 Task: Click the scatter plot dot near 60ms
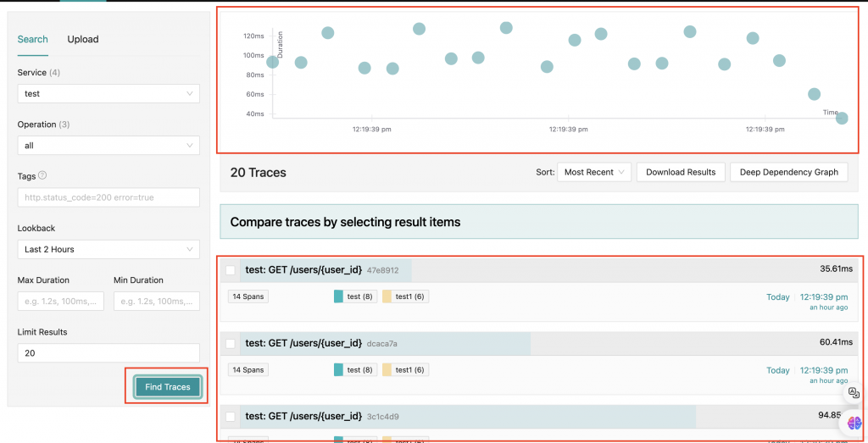click(x=814, y=94)
